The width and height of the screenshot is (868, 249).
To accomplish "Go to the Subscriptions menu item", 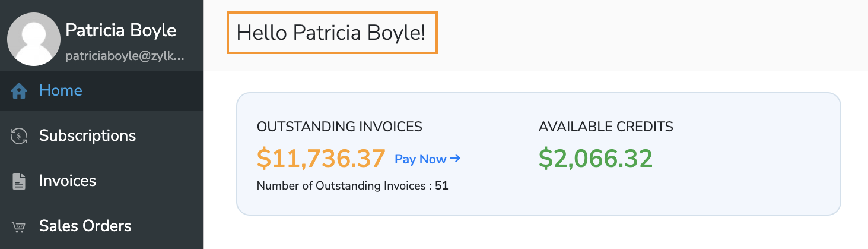I will 87,136.
